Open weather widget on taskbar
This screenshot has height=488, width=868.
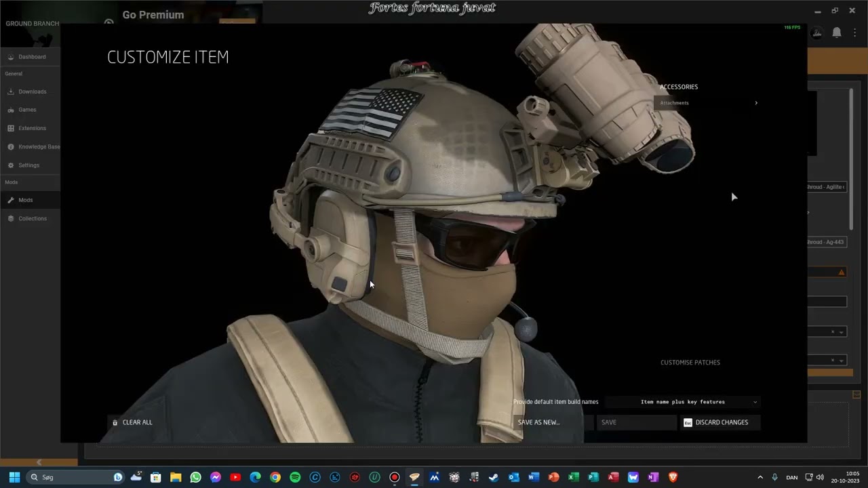(136, 477)
